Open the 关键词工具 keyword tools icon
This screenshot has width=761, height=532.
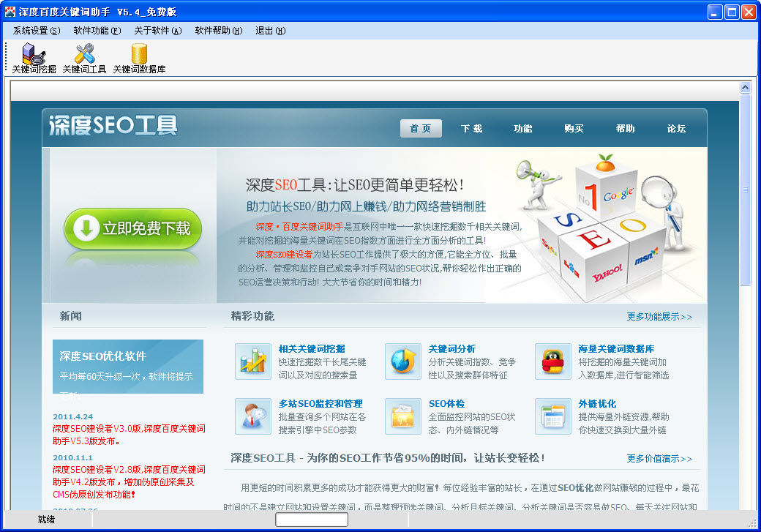coord(84,59)
